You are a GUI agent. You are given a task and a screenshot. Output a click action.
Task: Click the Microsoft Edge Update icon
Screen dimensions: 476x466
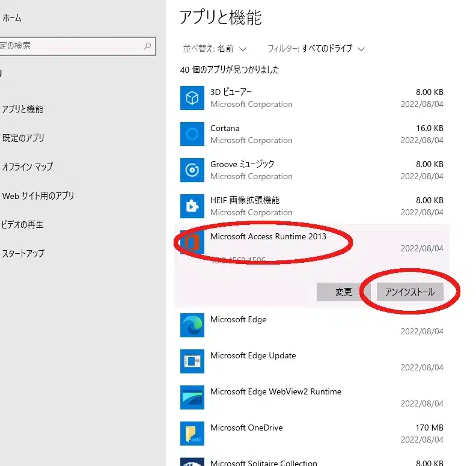point(192,361)
